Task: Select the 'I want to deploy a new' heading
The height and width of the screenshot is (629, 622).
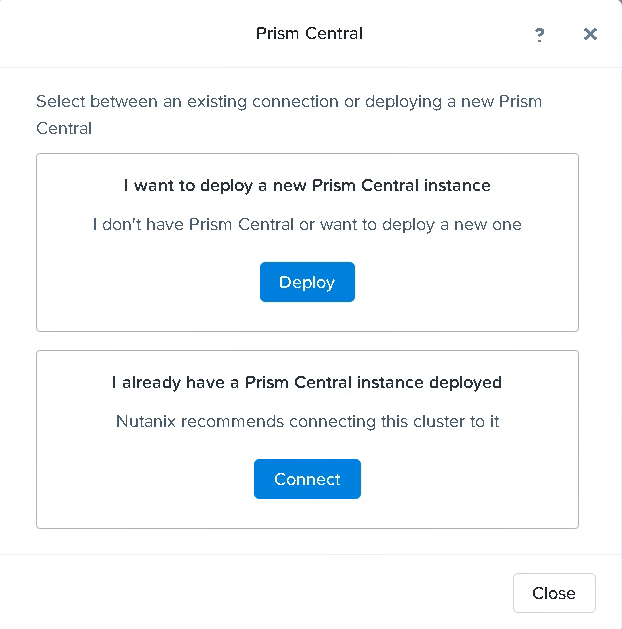Action: (307, 186)
